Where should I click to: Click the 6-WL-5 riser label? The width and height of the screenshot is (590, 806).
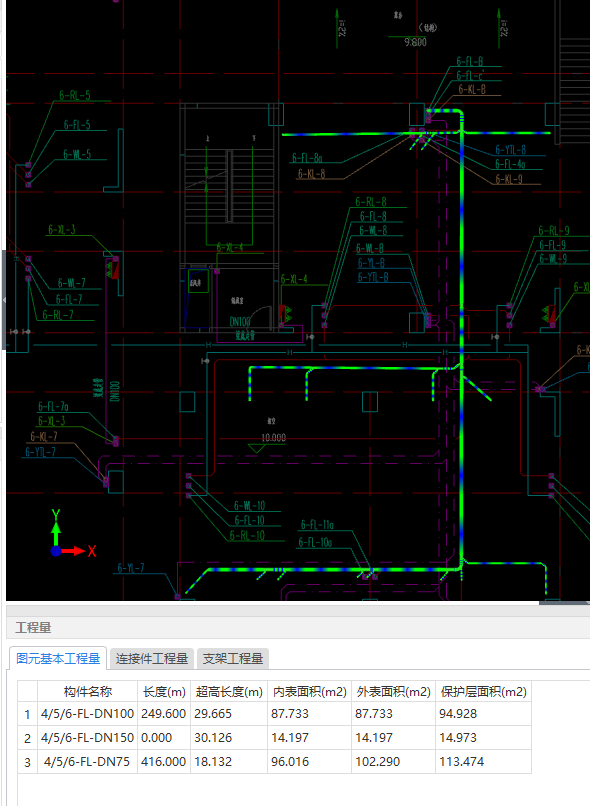pyautogui.click(x=77, y=154)
